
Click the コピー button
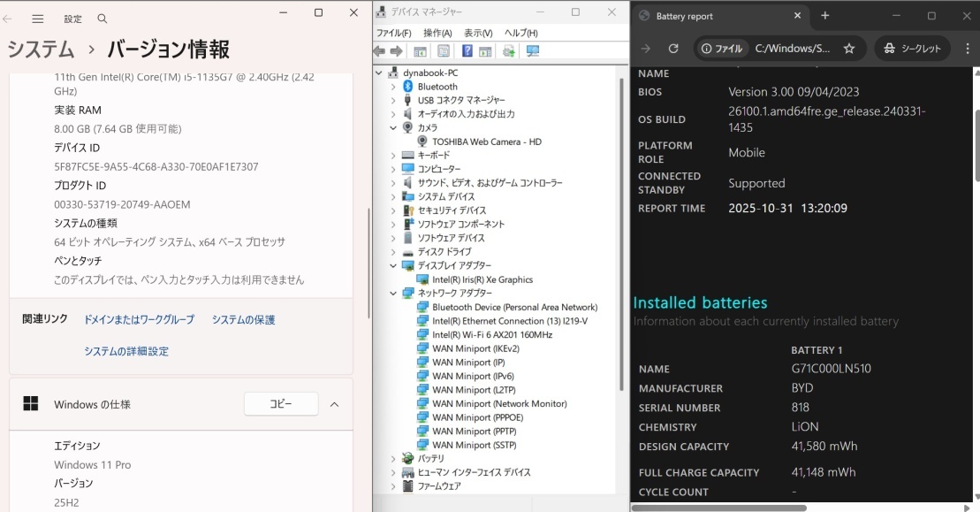tap(280, 404)
